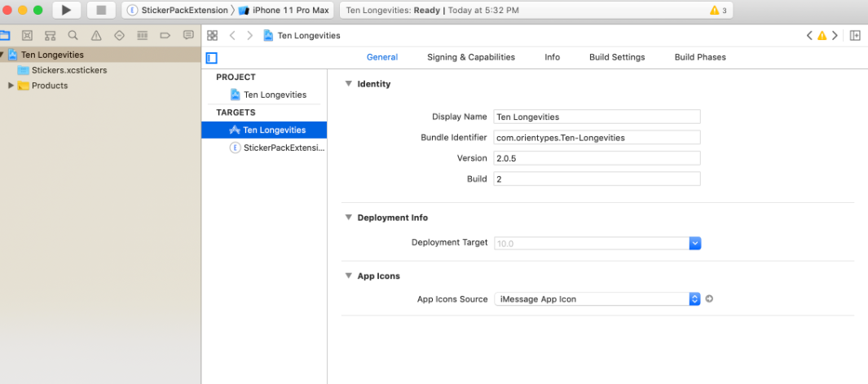Minimize window with the yellow button
Image resolution: width=868 pixels, height=384 pixels.
23,10
